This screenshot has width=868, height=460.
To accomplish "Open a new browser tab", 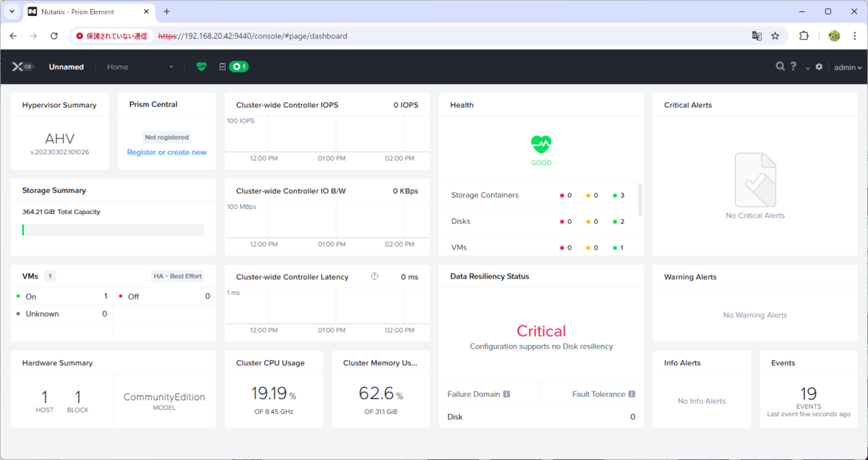I will 166,12.
